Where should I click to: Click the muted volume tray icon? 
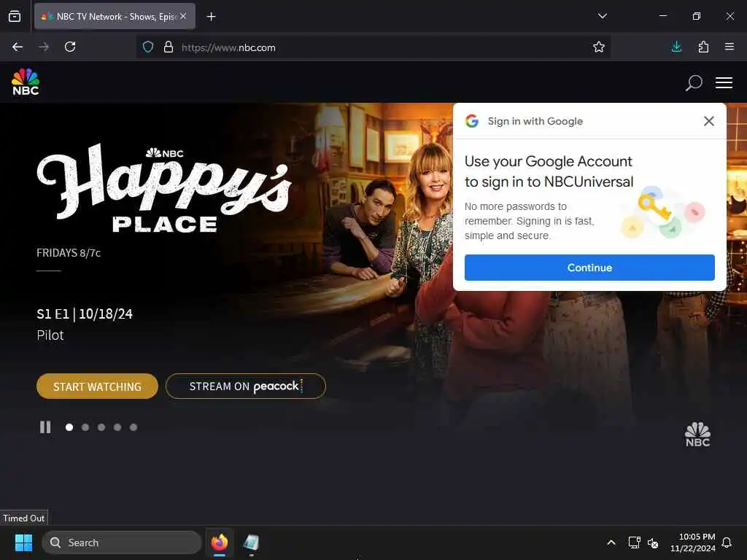point(653,542)
